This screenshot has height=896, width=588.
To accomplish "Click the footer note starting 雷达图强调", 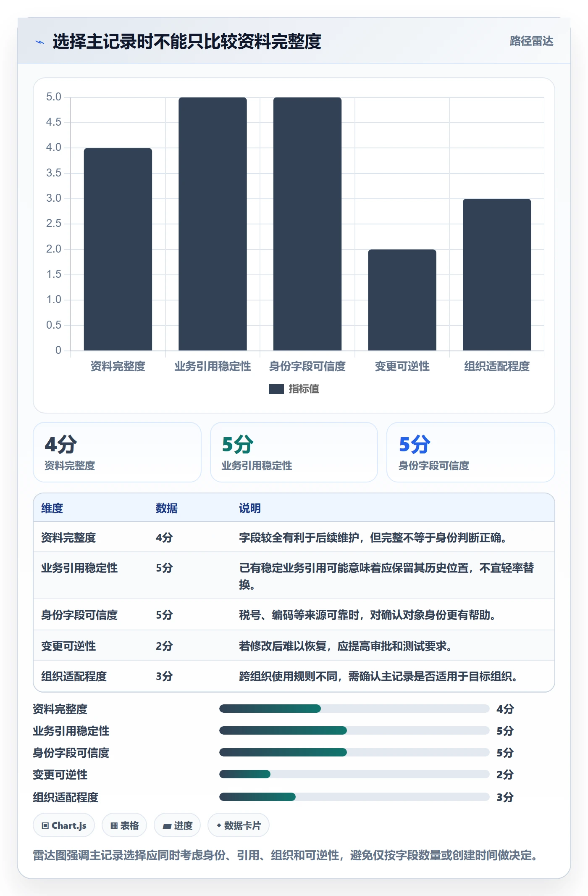I will (286, 855).
